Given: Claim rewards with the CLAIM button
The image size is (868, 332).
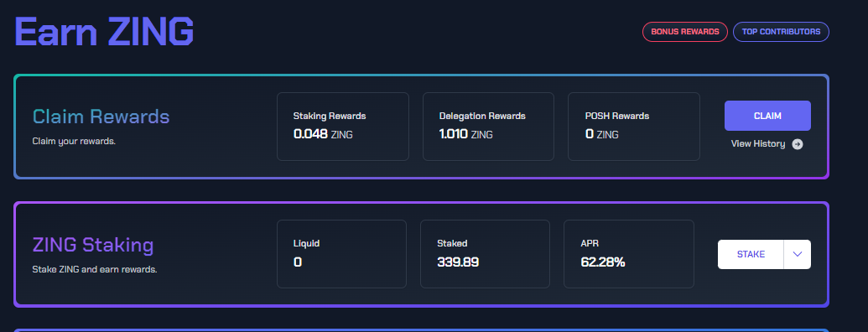Looking at the screenshot, I should point(767,116).
